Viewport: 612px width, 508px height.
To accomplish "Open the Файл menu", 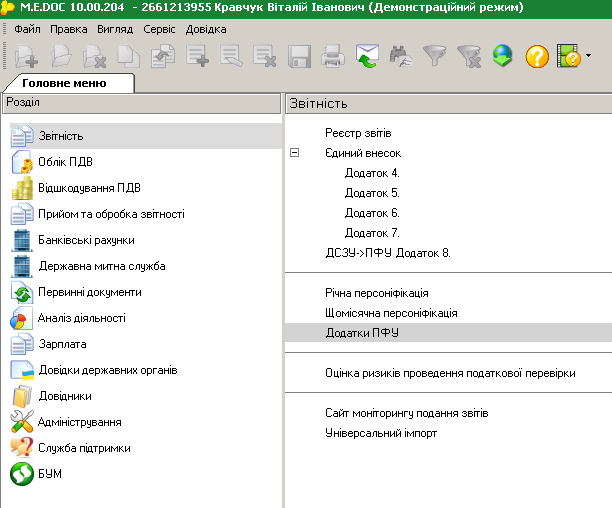I will coord(27,30).
